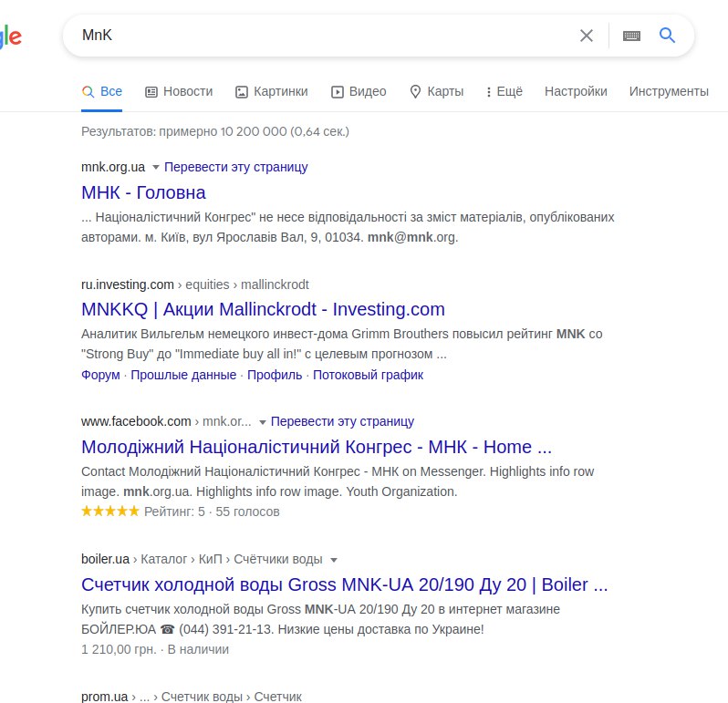Click the Все tab magnifier icon
Screen dimensions: 728x703
tap(88, 92)
